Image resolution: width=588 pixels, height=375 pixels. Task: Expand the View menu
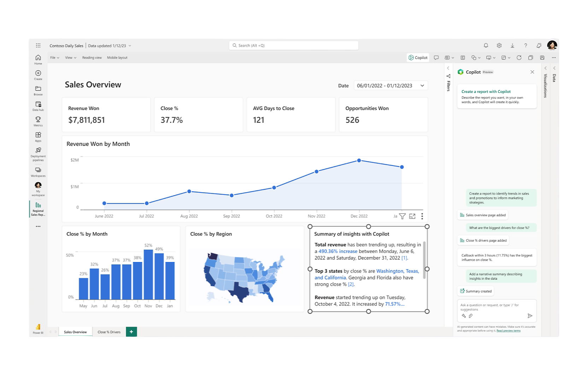tap(70, 58)
